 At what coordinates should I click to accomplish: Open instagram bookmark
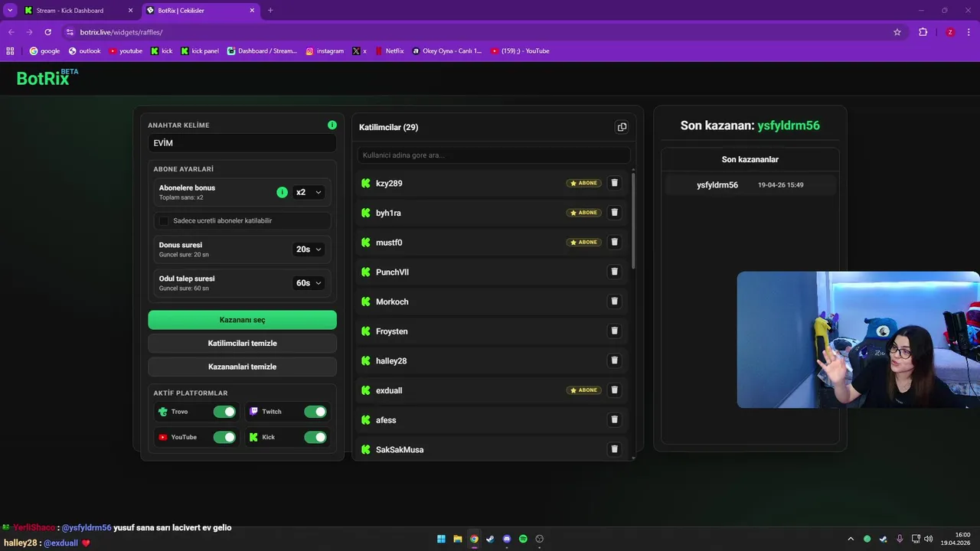325,51
